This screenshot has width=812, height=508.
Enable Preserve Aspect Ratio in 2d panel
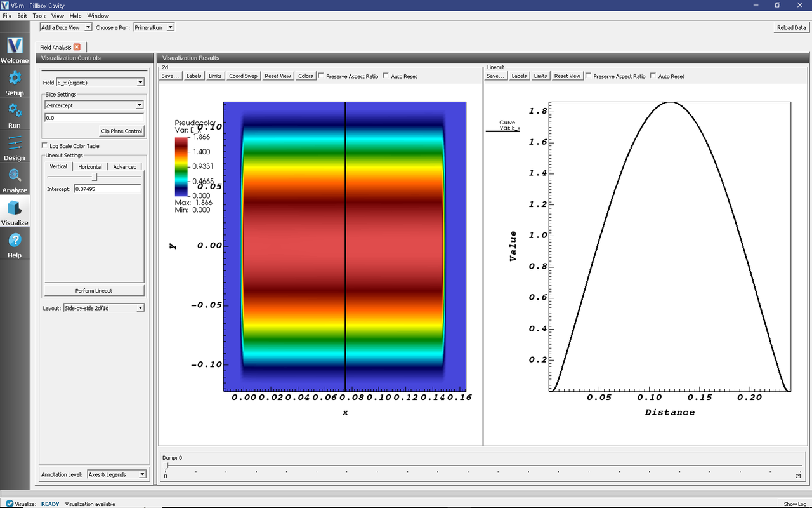click(x=321, y=76)
